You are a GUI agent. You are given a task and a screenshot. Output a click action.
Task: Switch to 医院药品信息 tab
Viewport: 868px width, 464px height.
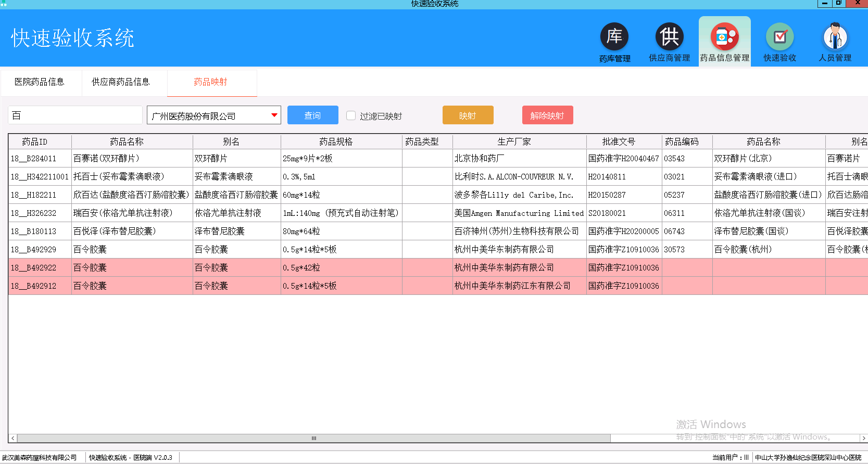tap(40, 82)
